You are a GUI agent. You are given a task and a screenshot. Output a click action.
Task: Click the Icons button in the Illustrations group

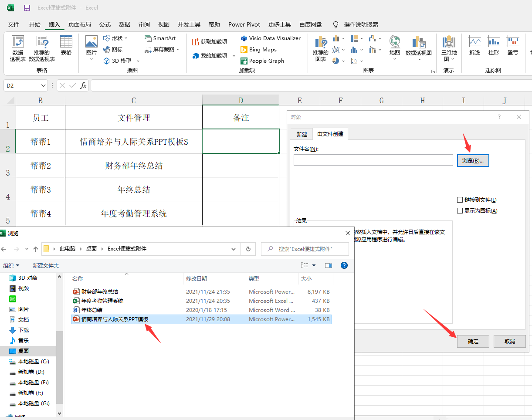[x=113, y=50]
